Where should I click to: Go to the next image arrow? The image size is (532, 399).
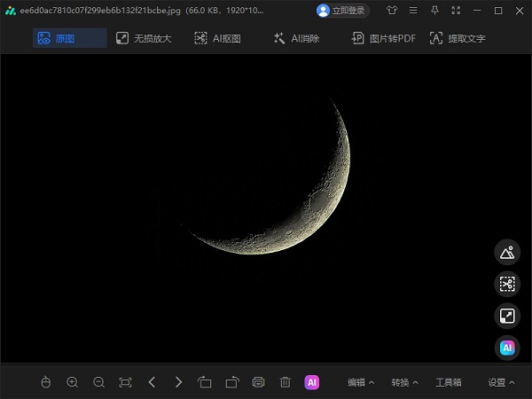[179, 382]
